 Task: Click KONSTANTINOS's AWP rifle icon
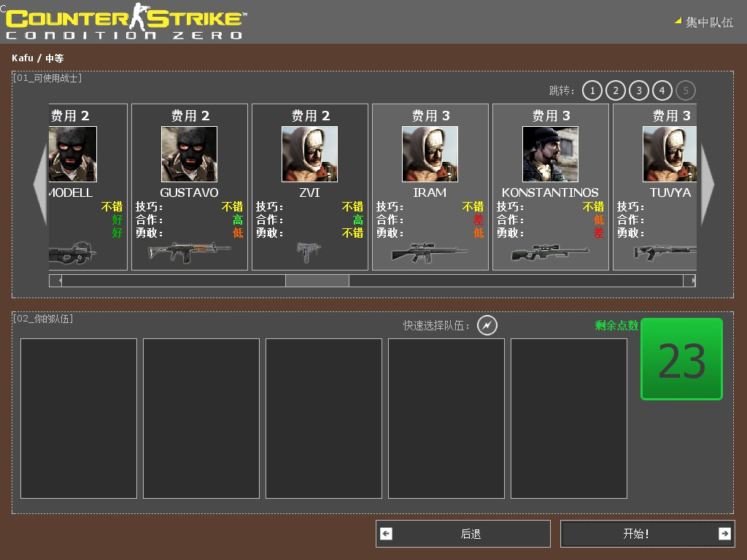click(x=550, y=252)
